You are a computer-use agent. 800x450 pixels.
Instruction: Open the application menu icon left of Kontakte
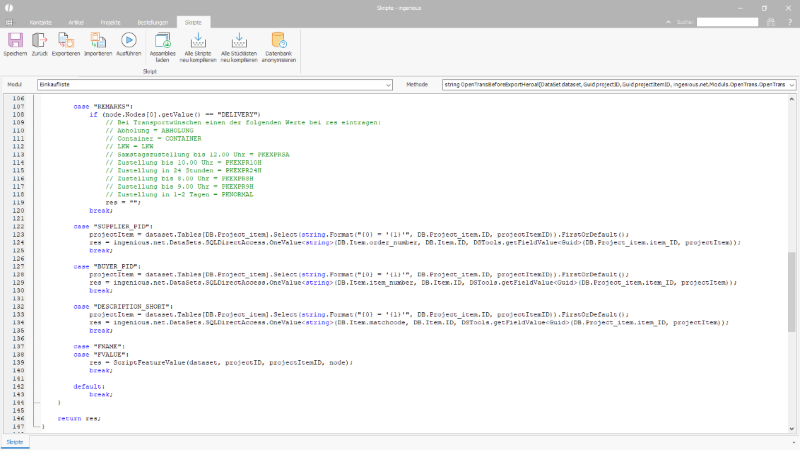point(9,22)
